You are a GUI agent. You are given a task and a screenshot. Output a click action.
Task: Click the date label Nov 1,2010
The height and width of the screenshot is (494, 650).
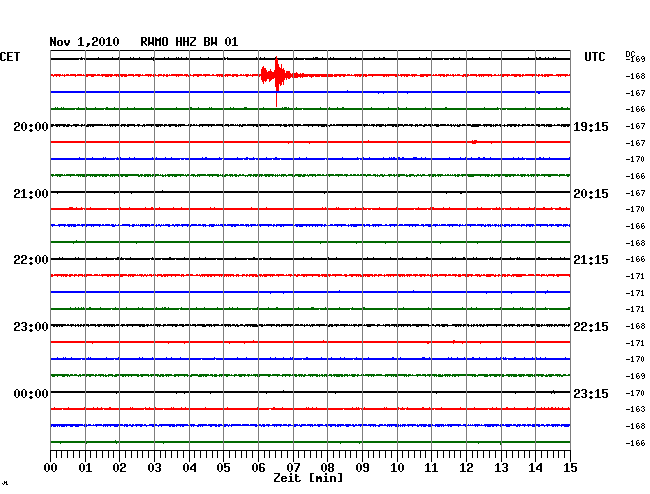coord(85,42)
